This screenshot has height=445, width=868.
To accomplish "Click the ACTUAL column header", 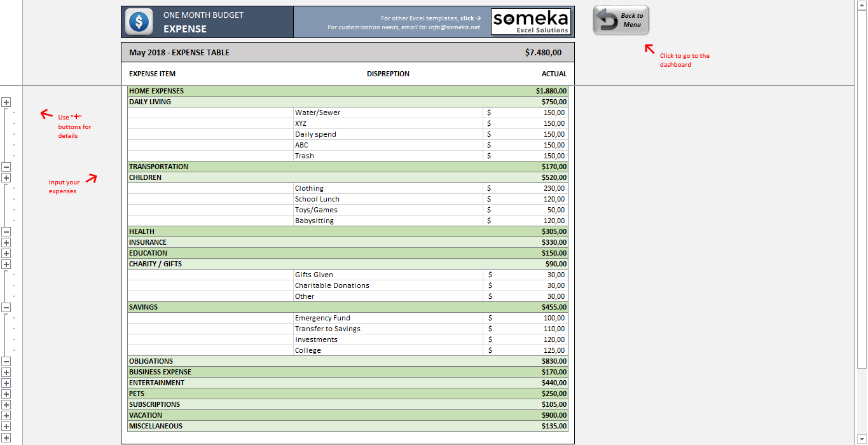I will (x=554, y=74).
